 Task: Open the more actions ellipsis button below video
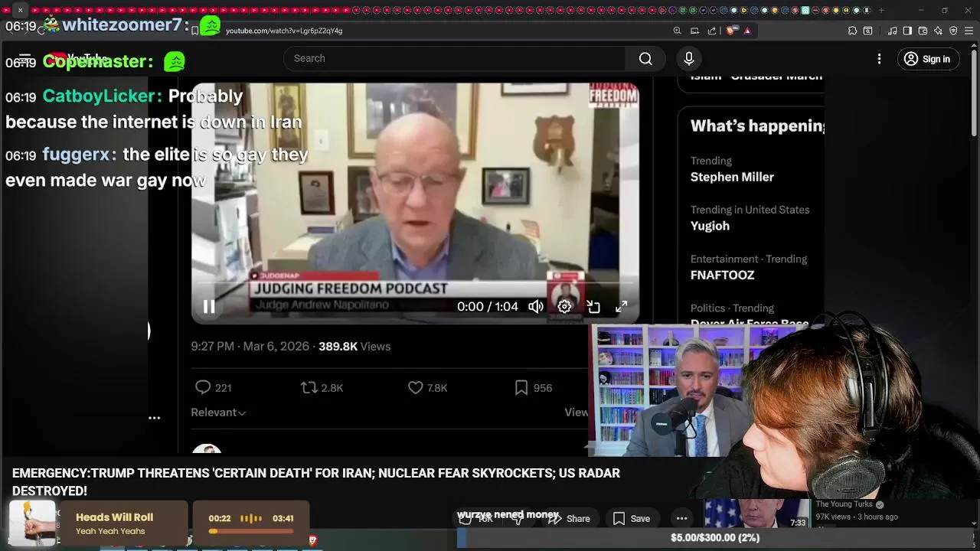(x=681, y=519)
